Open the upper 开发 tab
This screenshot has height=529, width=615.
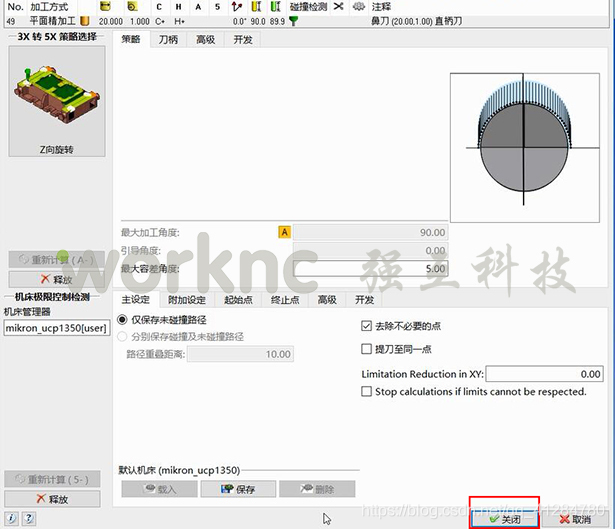coord(243,40)
